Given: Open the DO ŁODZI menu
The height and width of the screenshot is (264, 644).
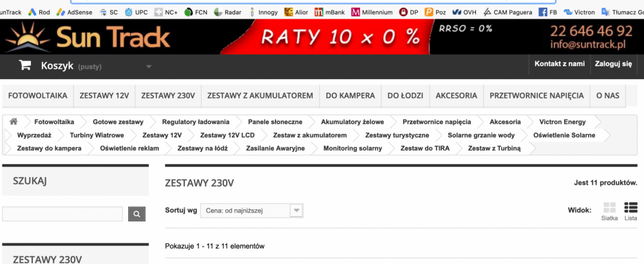Looking at the screenshot, I should [x=405, y=96].
